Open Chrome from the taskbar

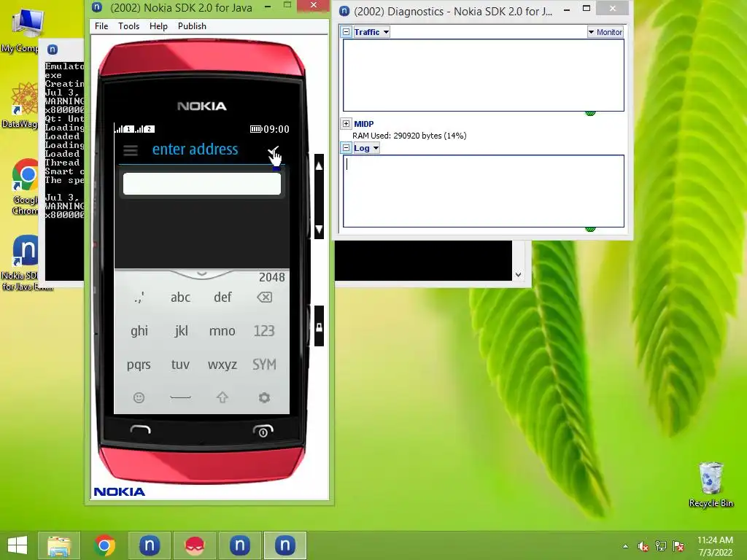coord(104,545)
